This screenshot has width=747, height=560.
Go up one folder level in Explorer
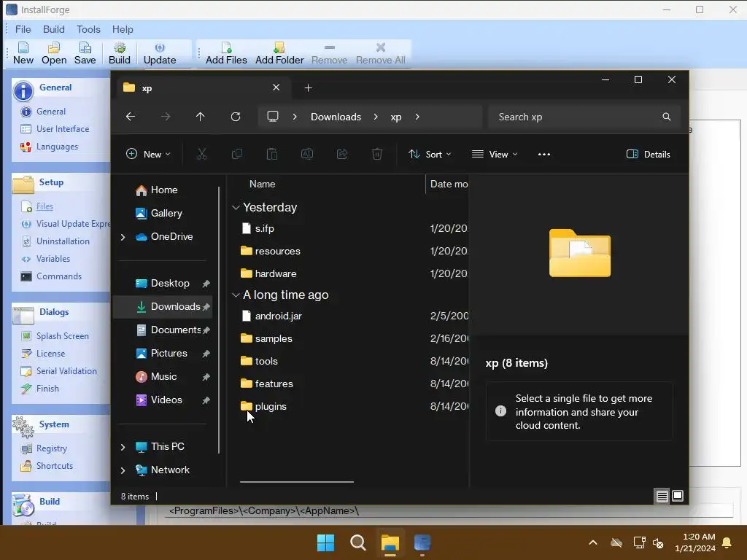200,117
